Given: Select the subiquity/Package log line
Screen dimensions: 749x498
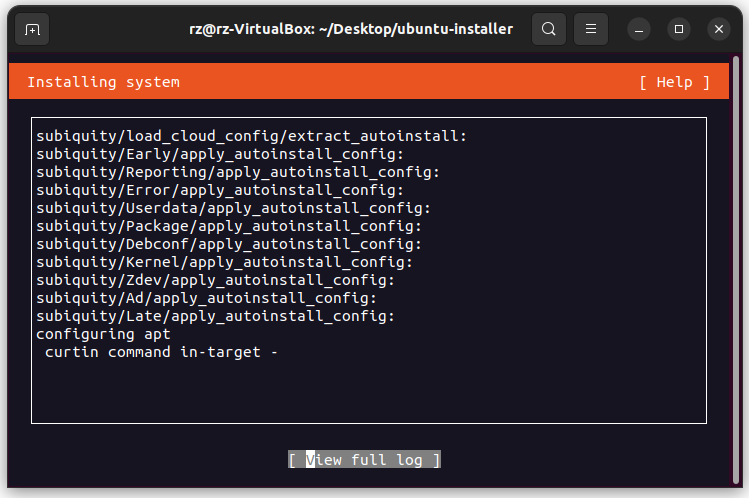Looking at the screenshot, I should 228,226.
